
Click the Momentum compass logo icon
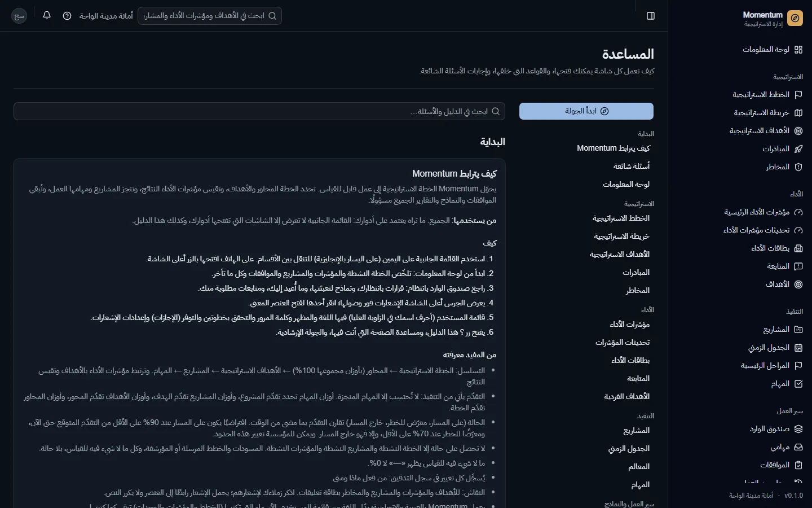[795, 18]
